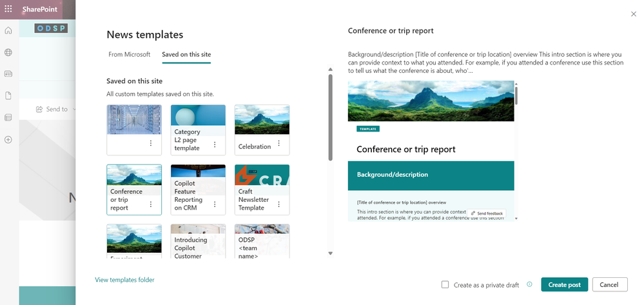Screen dimensions: 644x305
Task: Click the info icon beside private draft
Action: (529, 284)
